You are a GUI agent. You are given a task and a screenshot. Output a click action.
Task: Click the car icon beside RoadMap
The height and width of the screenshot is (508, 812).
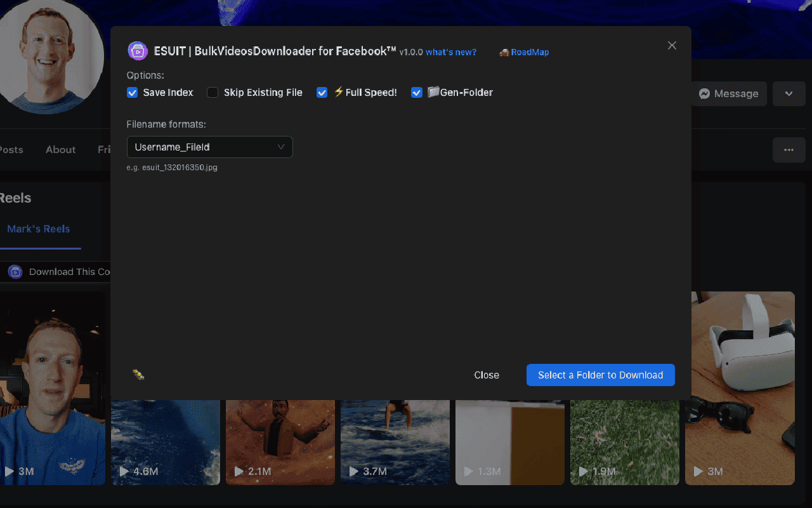pyautogui.click(x=504, y=52)
